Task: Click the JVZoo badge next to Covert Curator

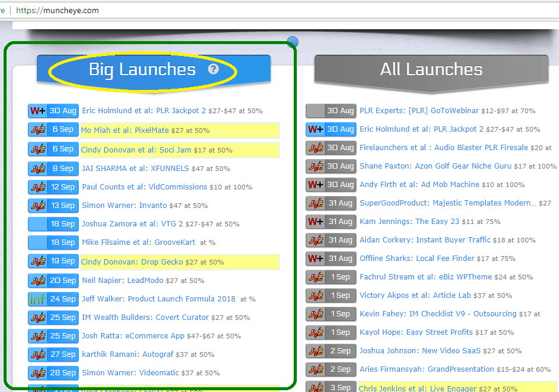Action: coord(38,318)
